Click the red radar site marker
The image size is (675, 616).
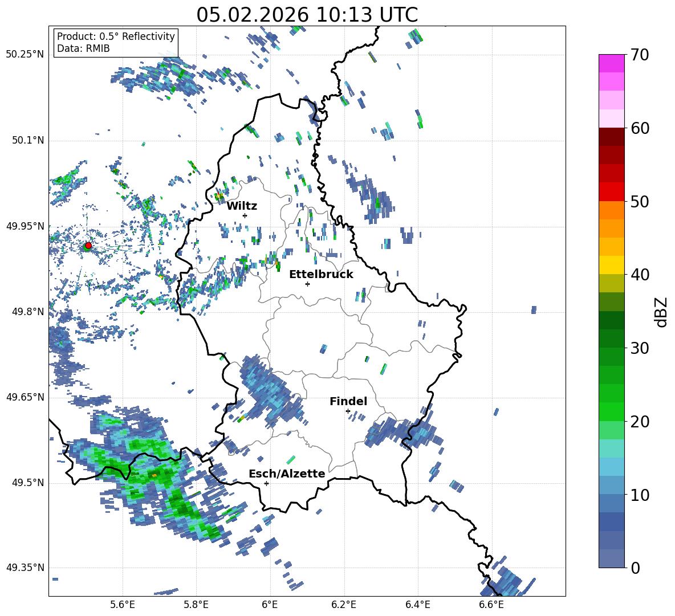click(88, 245)
